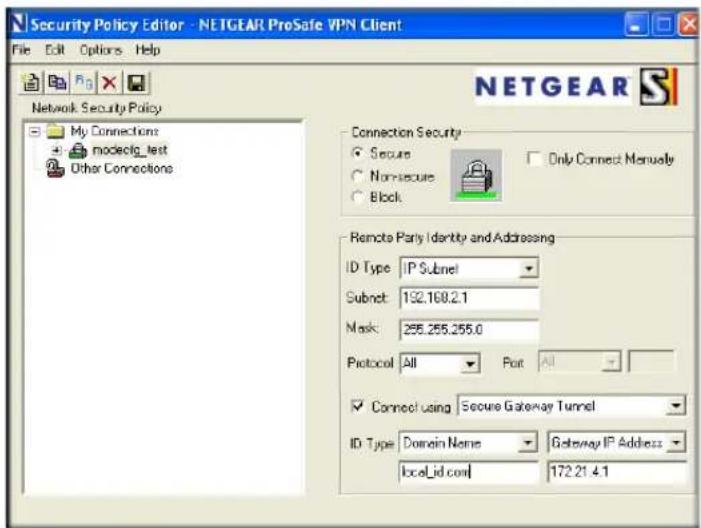Open the Secure Gateway Tunnel dropdown
Viewport: 701px width, 528px height.
point(676,406)
